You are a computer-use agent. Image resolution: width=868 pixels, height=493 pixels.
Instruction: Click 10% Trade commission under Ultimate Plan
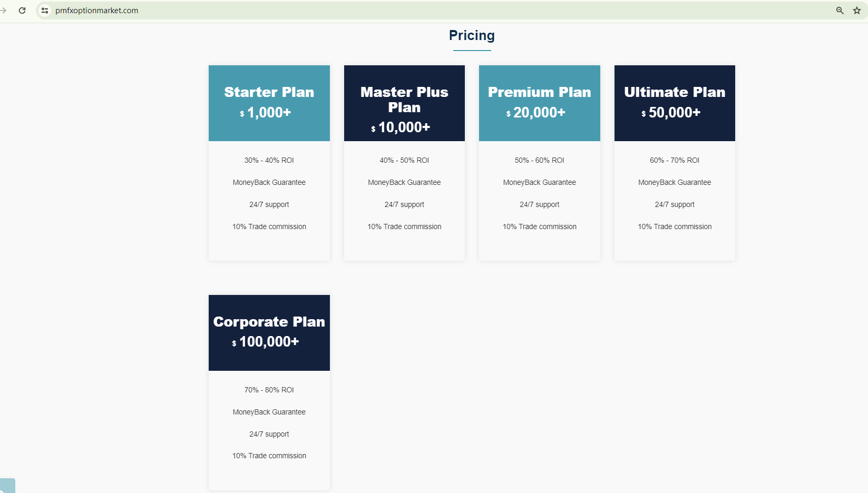[x=675, y=226]
